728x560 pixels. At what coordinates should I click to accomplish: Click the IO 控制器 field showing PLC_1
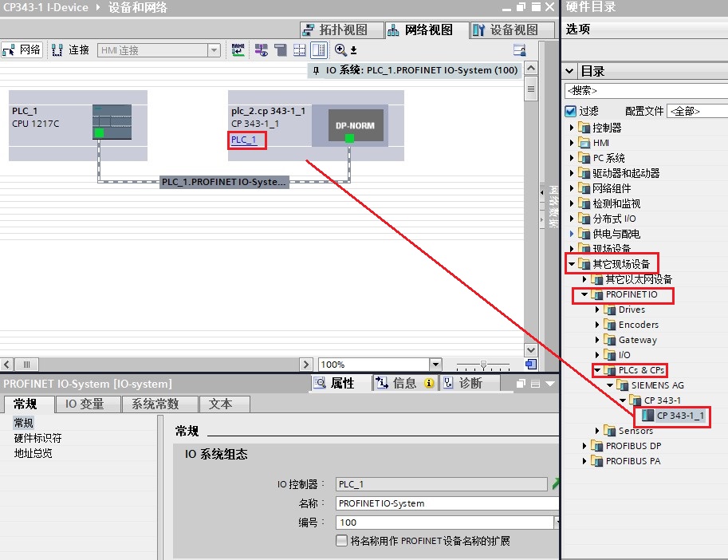(441, 484)
